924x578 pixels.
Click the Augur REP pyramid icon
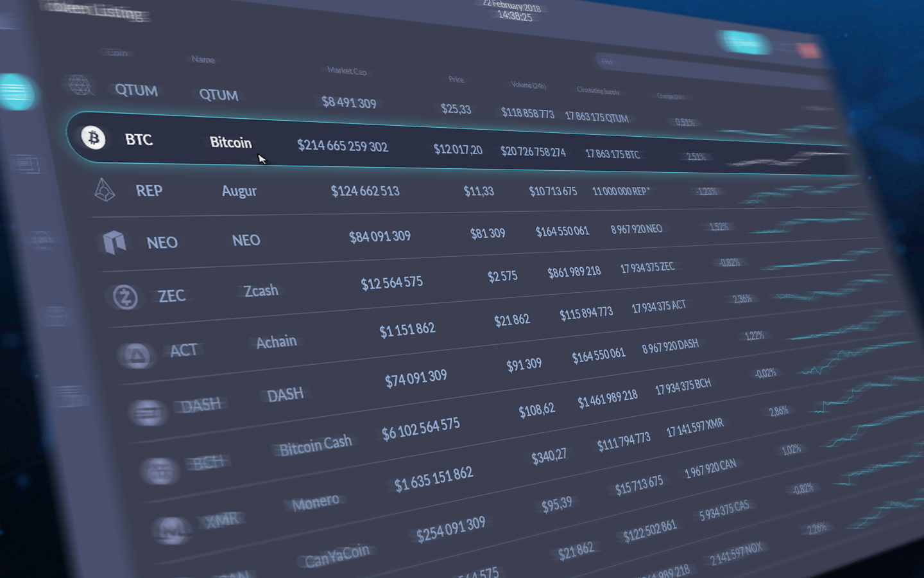[x=104, y=189]
